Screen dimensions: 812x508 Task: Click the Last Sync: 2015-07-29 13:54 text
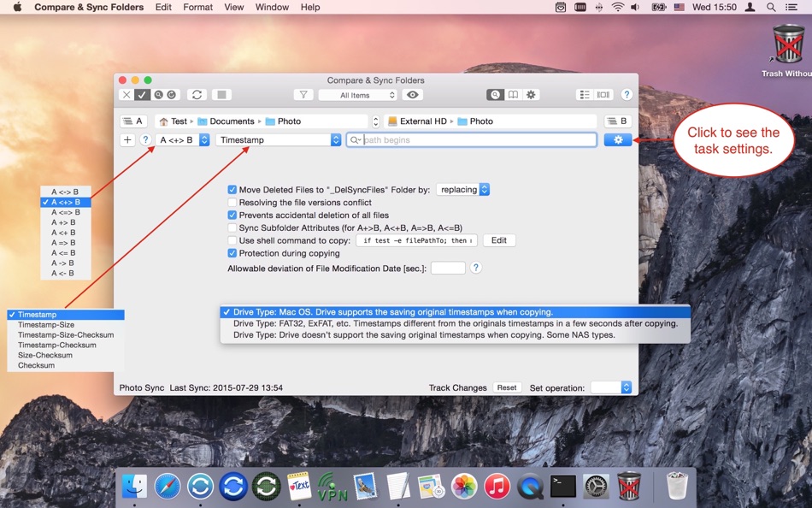[x=227, y=387]
